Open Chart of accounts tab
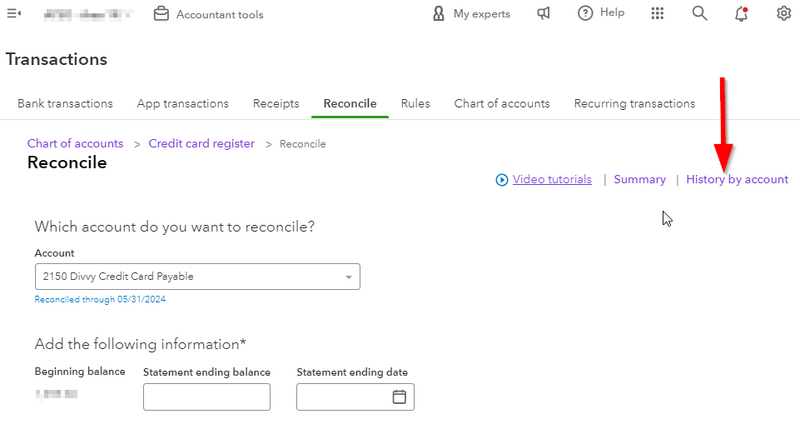 501,103
